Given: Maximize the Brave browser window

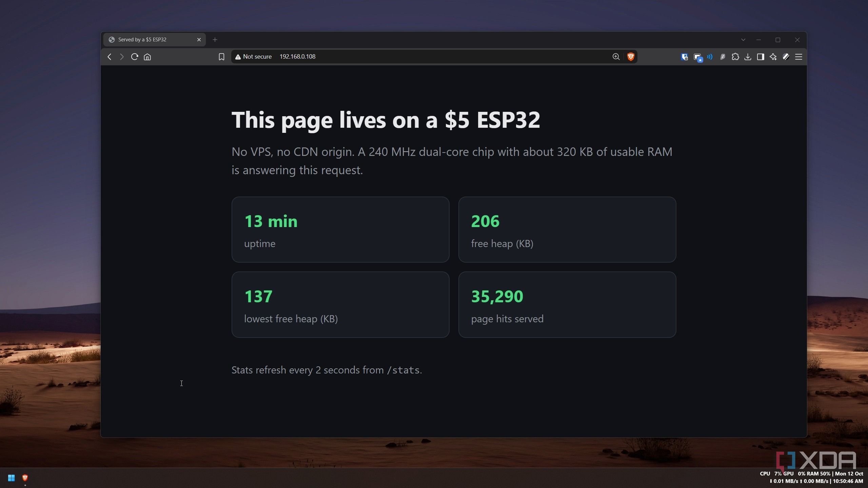Looking at the screenshot, I should click(x=778, y=40).
